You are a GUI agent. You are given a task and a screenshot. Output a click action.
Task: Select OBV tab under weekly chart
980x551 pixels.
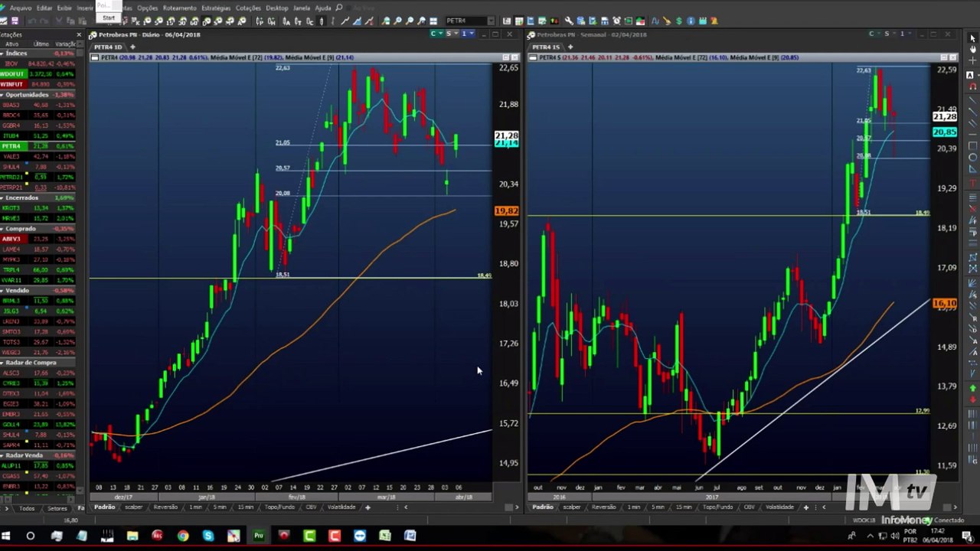pos(749,507)
